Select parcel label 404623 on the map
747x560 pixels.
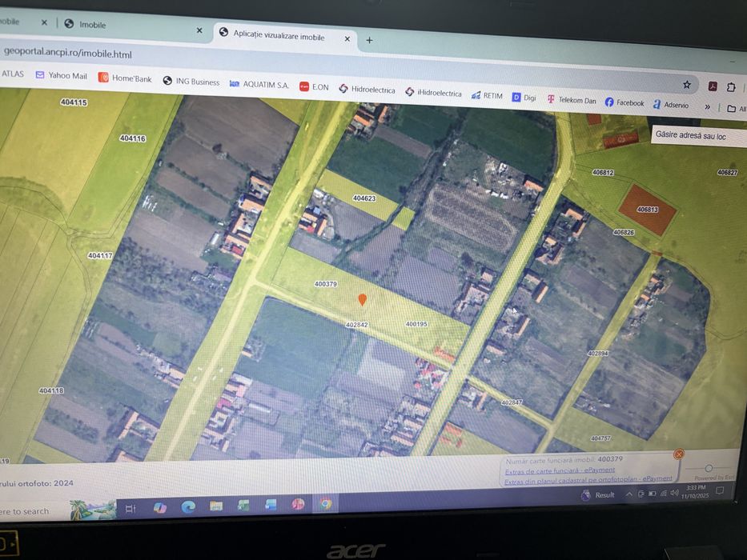pyautogui.click(x=364, y=198)
